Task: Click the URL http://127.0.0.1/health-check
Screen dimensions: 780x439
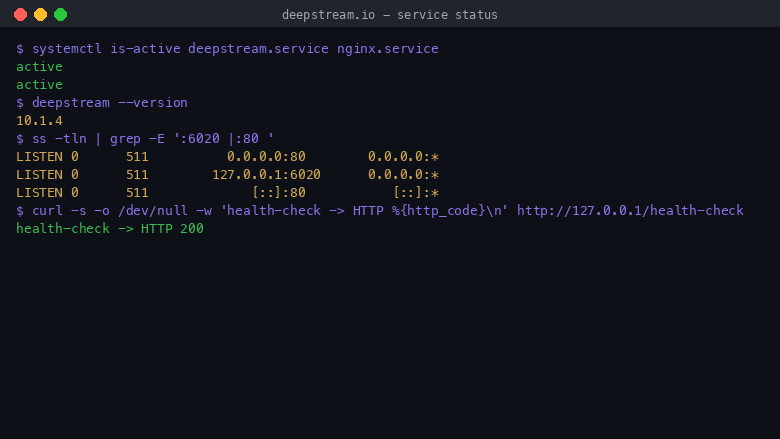Action: pyautogui.click(x=630, y=211)
